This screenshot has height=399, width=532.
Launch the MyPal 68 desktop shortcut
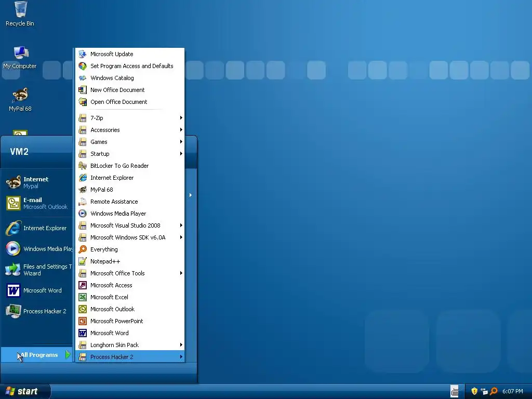tap(20, 100)
